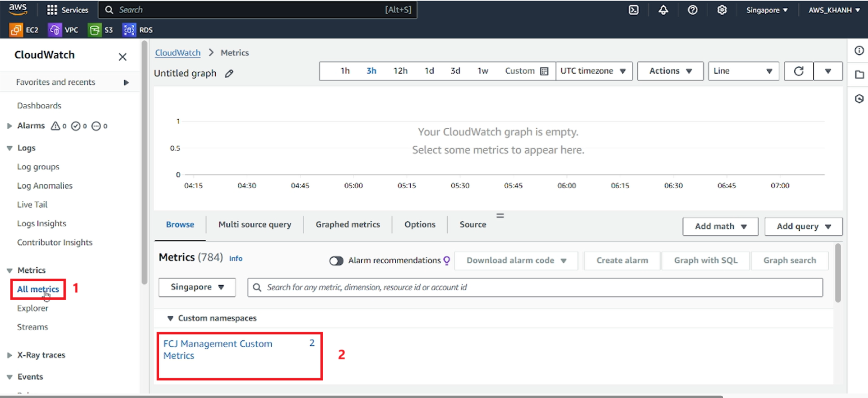Collapse the Metrics section

pos(10,271)
